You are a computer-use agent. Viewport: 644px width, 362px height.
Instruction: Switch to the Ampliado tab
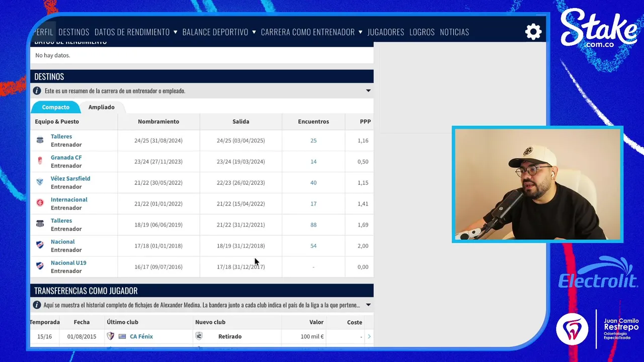point(102,107)
